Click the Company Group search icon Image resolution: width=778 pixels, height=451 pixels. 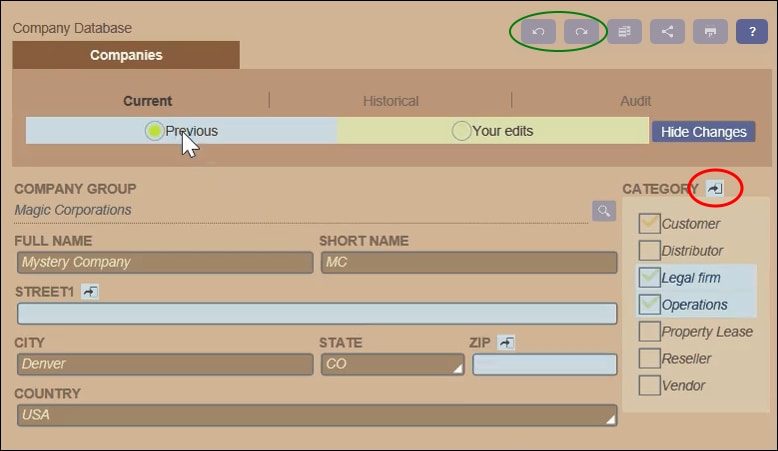tap(603, 210)
